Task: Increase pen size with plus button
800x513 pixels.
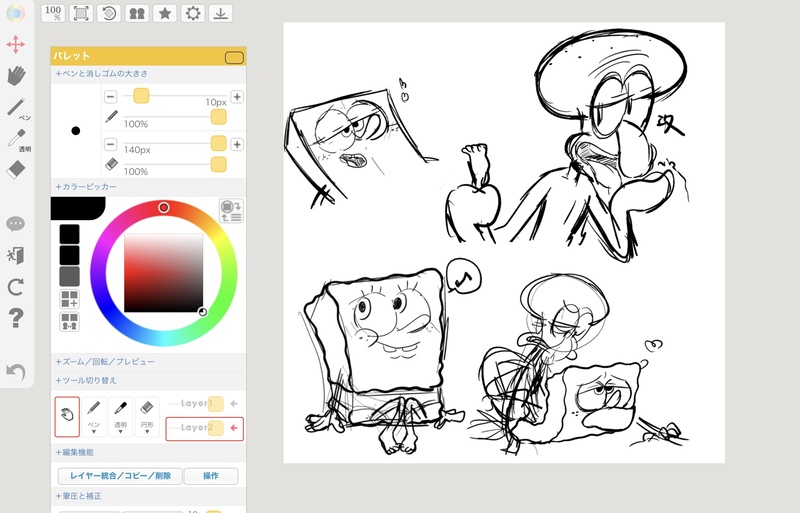Action: coord(237,96)
